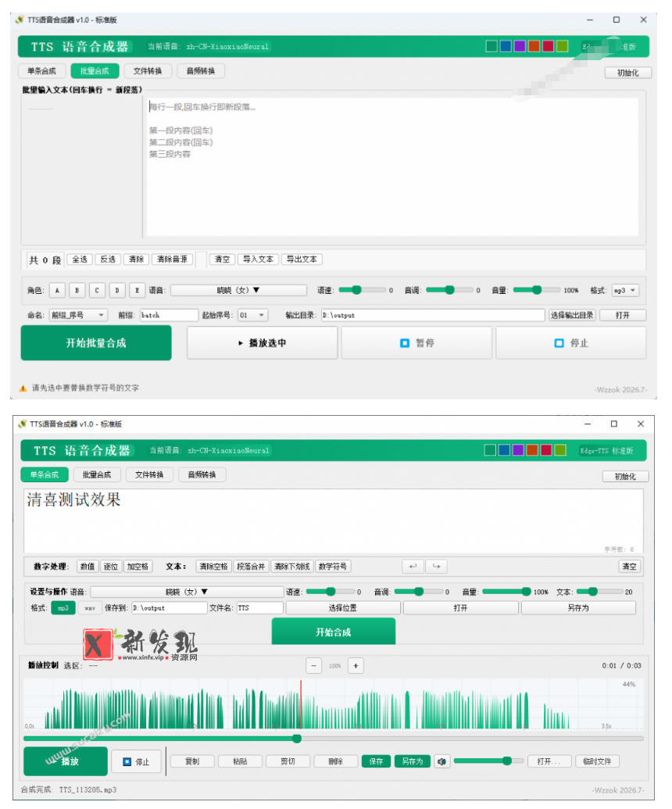This screenshot has width=672, height=809.
Task: Open the mp3 格式 dropdown in top window
Action: [x=626, y=291]
